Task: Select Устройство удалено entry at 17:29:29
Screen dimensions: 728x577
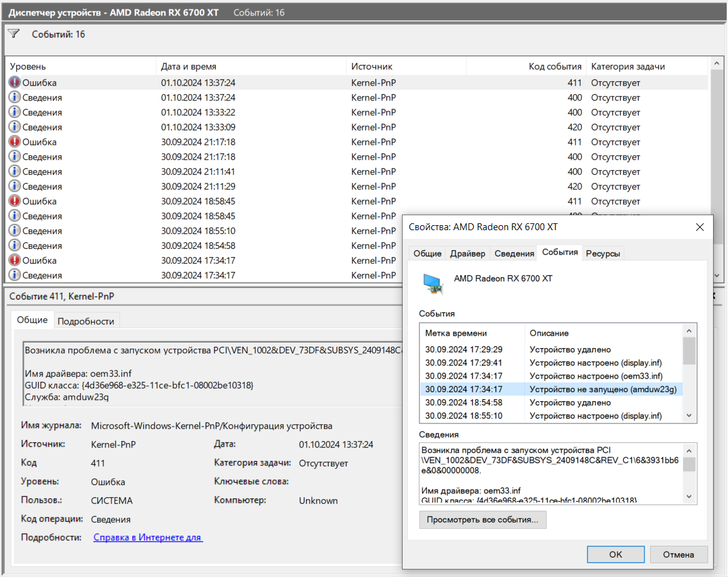Action: pyautogui.click(x=551, y=349)
